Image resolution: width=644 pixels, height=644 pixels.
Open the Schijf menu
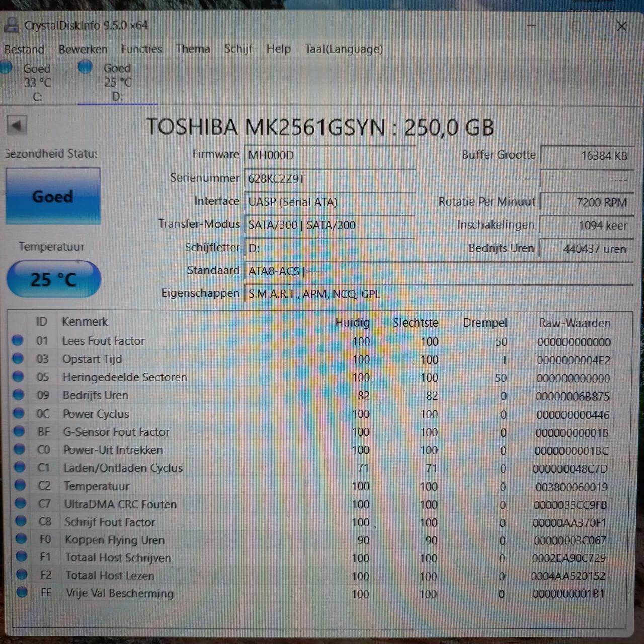(238, 49)
